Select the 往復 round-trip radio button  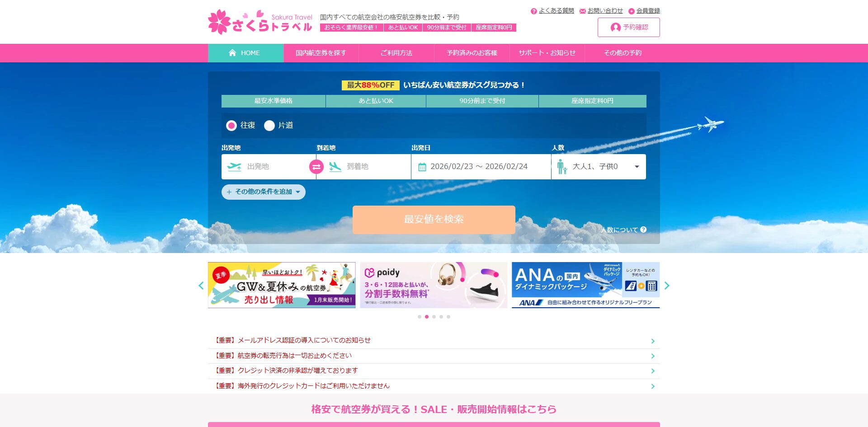click(231, 126)
